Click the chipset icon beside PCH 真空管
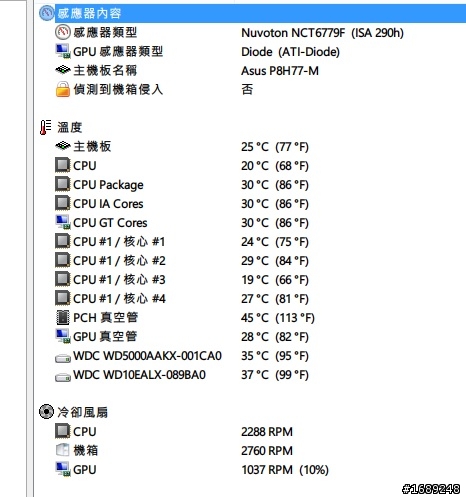 (x=63, y=317)
